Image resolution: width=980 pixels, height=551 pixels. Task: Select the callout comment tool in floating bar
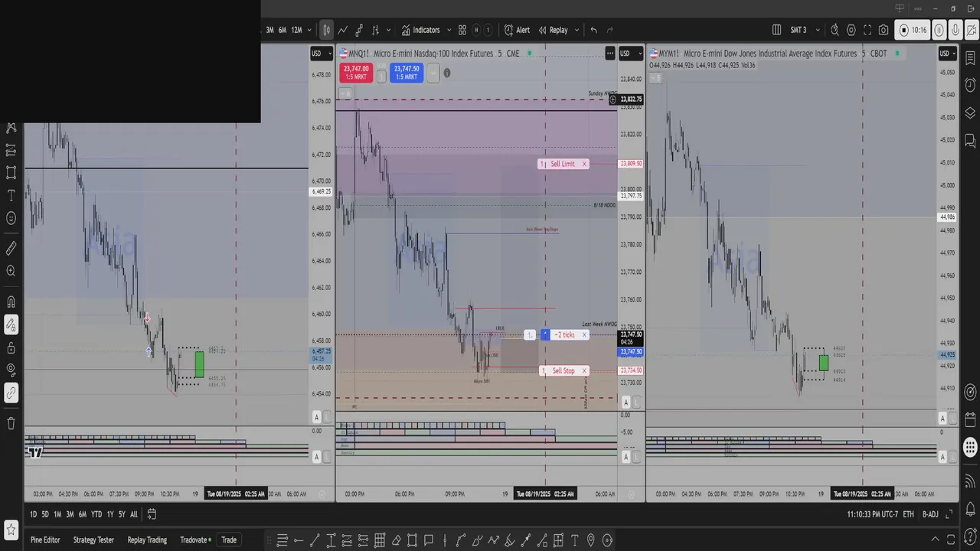pos(428,540)
